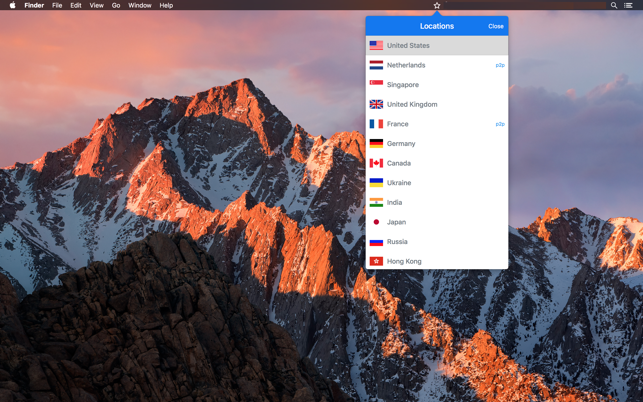Open Notification Center icon
Viewport: 643px width, 402px height.
628,6
